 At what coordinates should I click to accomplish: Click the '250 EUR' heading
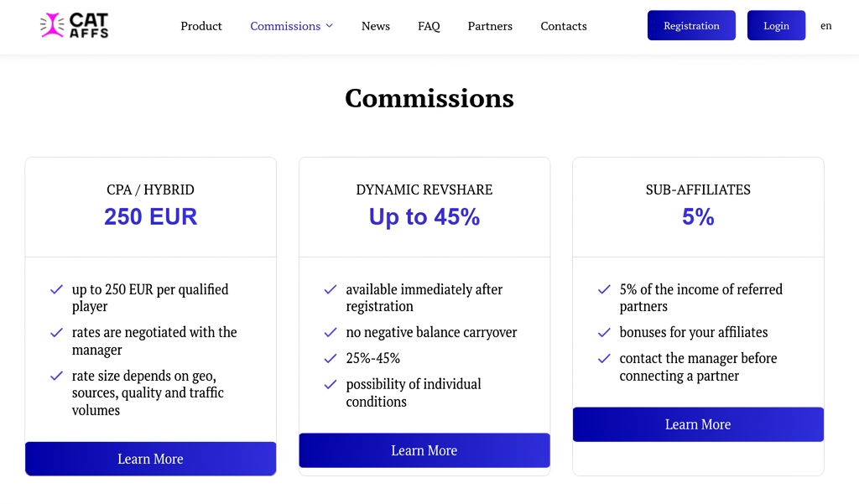(151, 216)
